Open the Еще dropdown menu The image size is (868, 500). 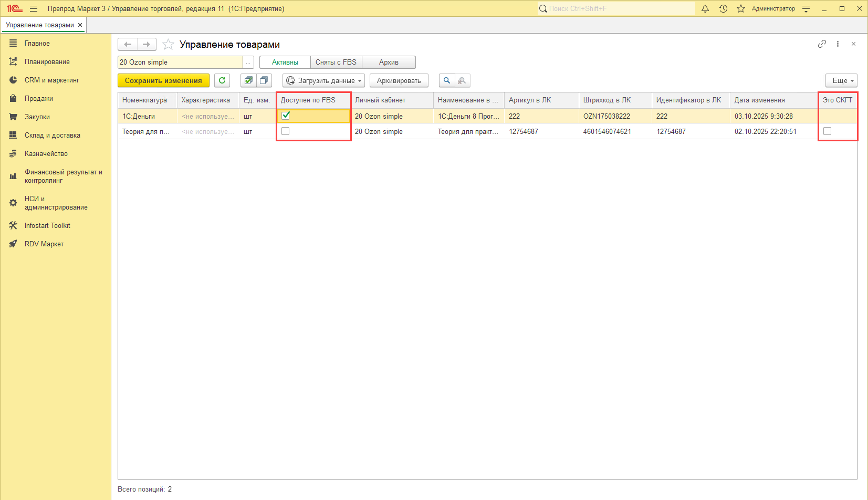(x=841, y=80)
